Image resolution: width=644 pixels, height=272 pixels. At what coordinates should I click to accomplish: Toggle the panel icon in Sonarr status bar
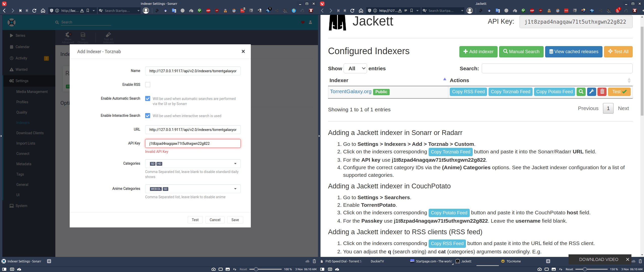[x=4, y=269]
